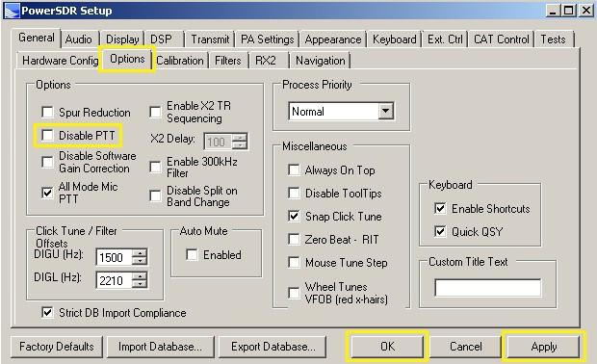Go to the Transmit tab
597x364 pixels.
(x=210, y=39)
